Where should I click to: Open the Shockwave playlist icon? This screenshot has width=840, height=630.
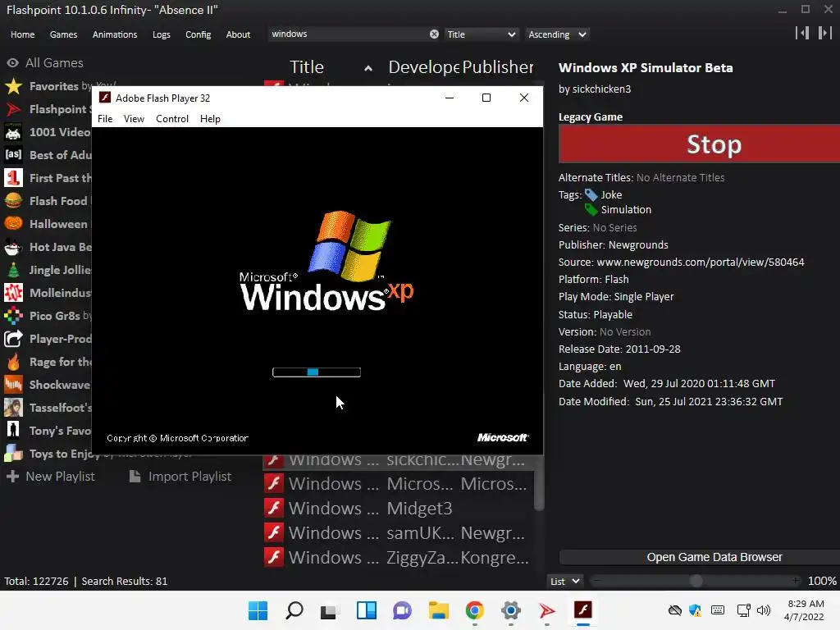point(13,385)
